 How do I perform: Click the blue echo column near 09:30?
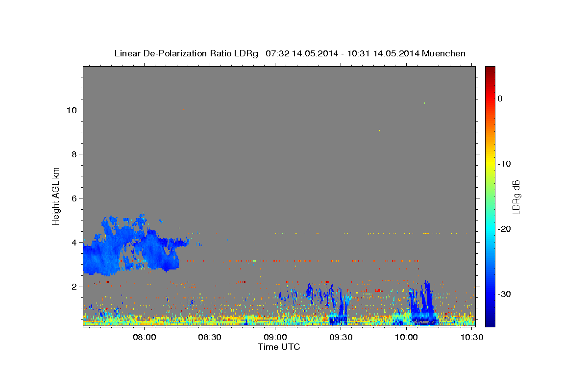tap(341, 306)
